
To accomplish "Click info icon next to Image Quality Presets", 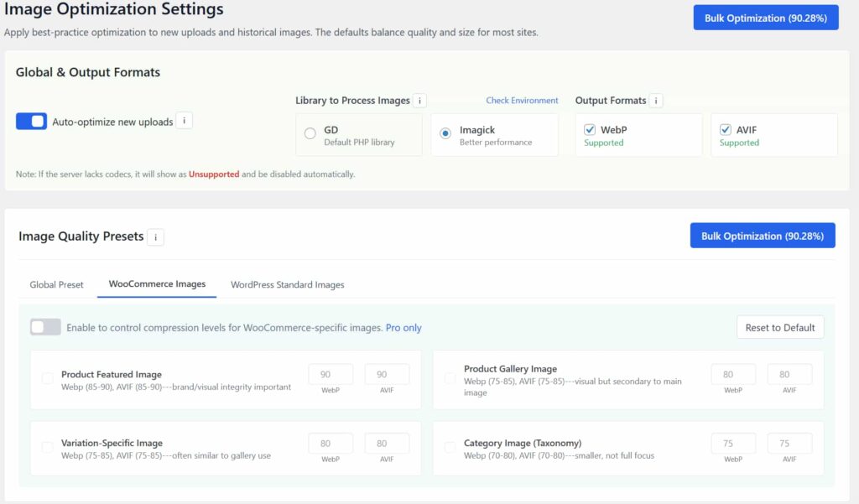I will [155, 237].
